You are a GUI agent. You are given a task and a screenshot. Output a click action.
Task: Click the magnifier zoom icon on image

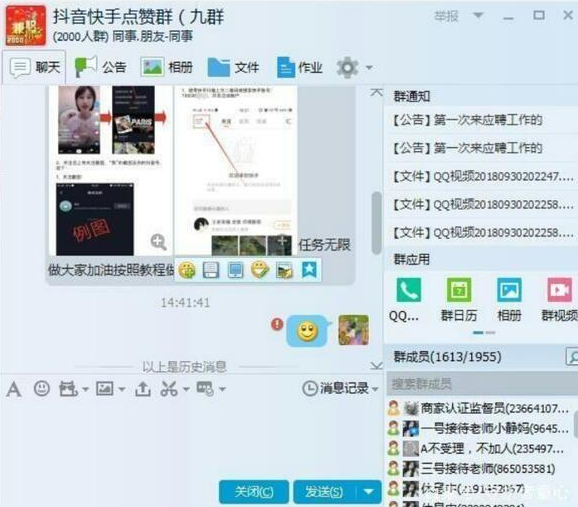158,242
